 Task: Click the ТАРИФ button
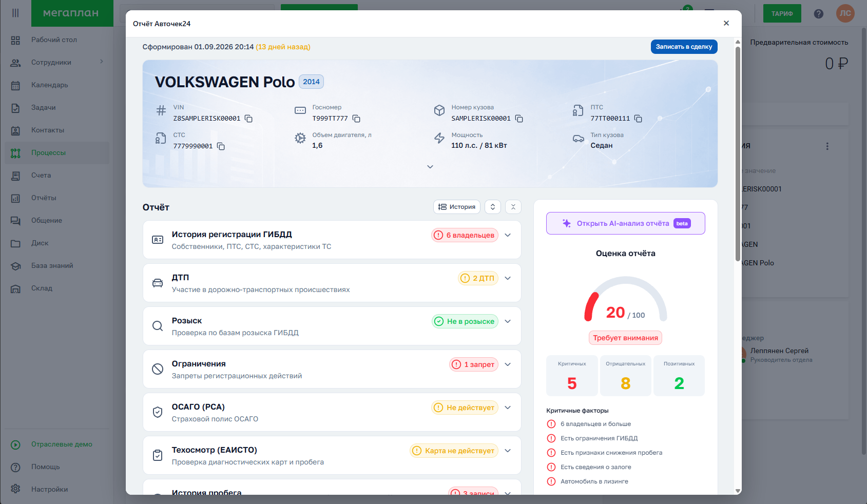pos(782,13)
